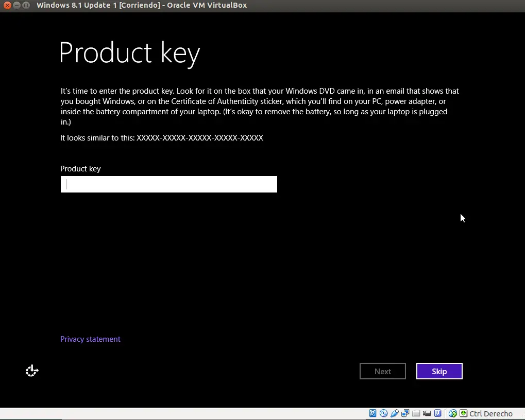
Task: Click the Ctrl Derecho host key label
Action: point(491,414)
